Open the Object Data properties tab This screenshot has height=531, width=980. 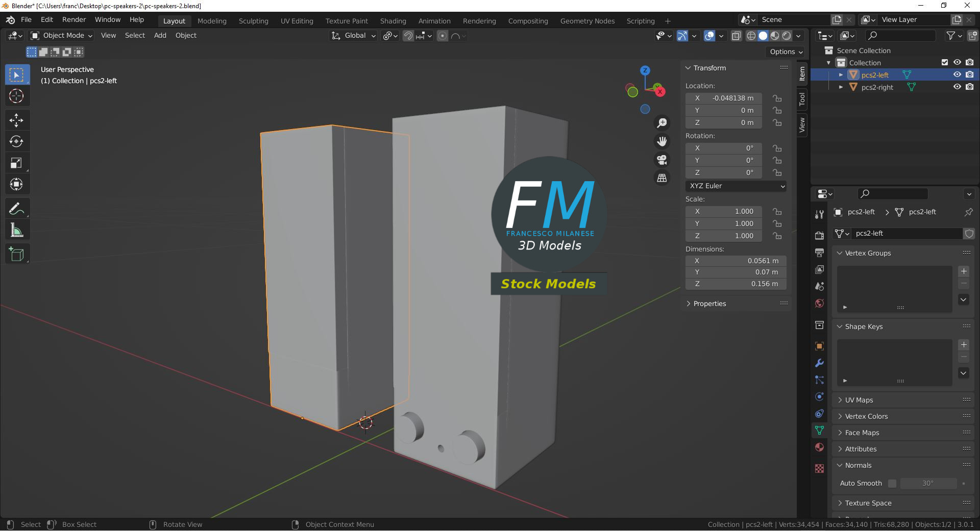click(819, 431)
